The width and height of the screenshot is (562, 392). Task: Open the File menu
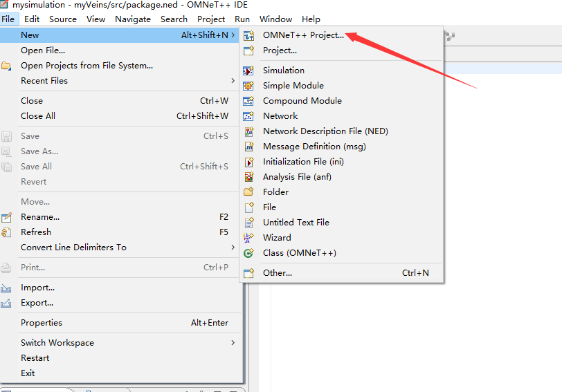coord(8,19)
